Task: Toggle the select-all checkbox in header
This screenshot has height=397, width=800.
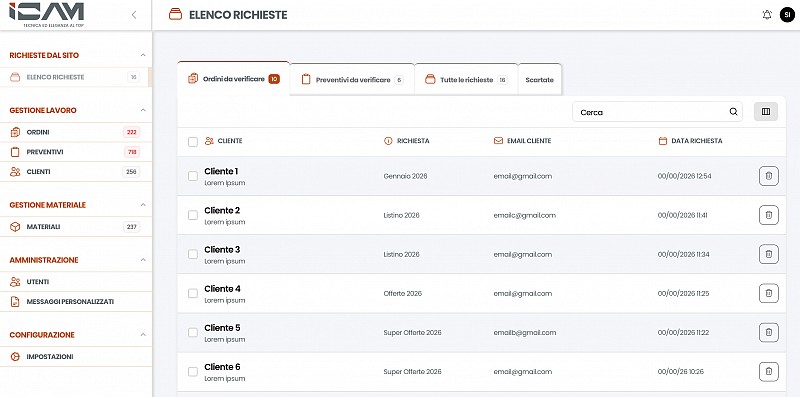Action: point(193,141)
